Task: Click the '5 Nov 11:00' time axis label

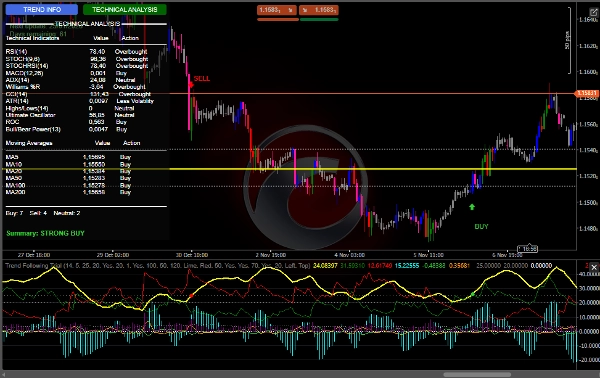Action: (x=428, y=255)
